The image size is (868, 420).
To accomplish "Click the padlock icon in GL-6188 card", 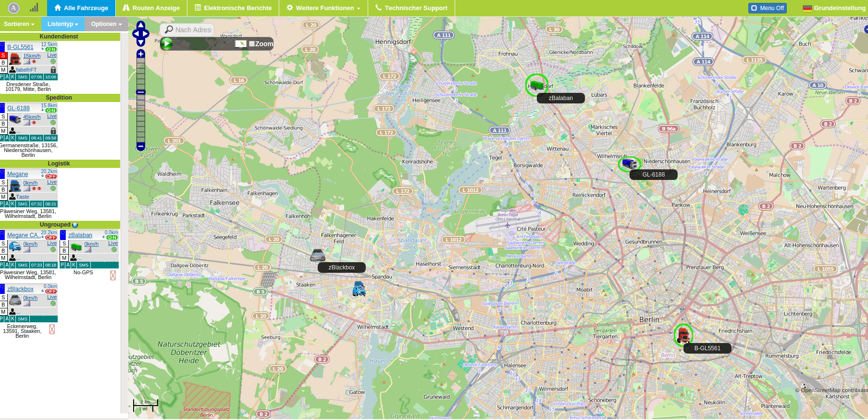I will (53, 131).
